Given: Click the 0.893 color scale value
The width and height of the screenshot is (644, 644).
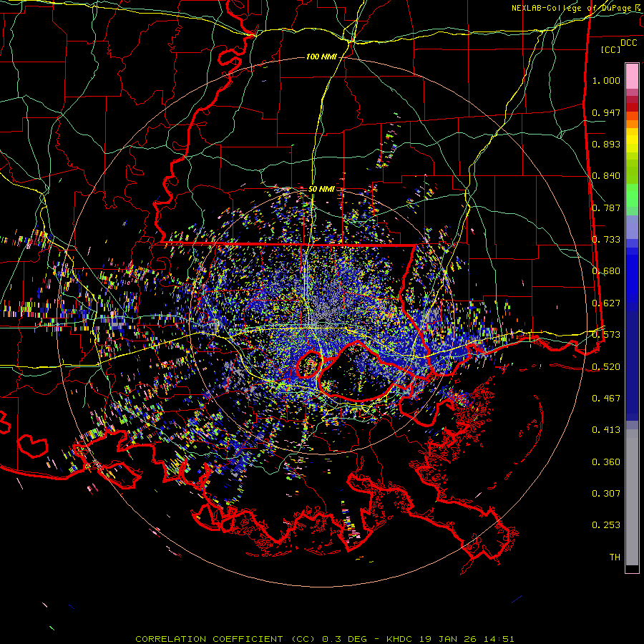Looking at the screenshot, I should click(606, 144).
